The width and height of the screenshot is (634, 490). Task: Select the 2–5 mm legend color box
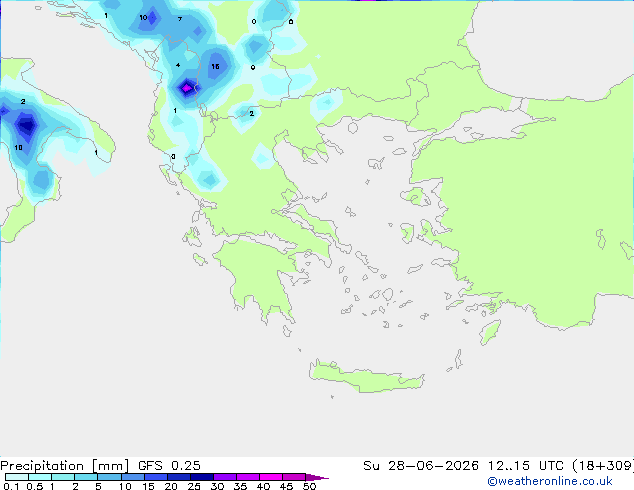tap(86, 477)
